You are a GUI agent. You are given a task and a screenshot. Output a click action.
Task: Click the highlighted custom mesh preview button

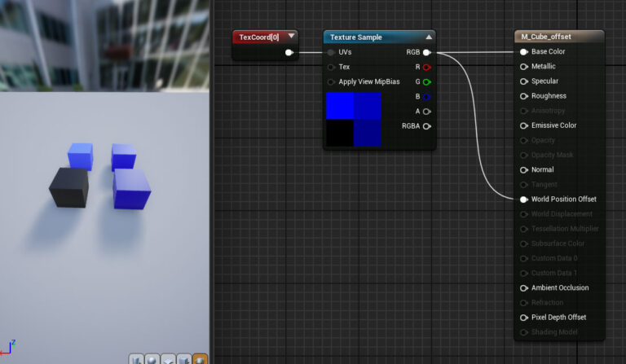tap(200, 359)
